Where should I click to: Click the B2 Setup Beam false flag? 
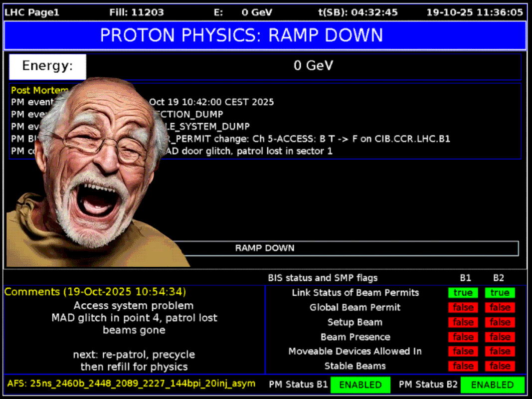(x=500, y=322)
